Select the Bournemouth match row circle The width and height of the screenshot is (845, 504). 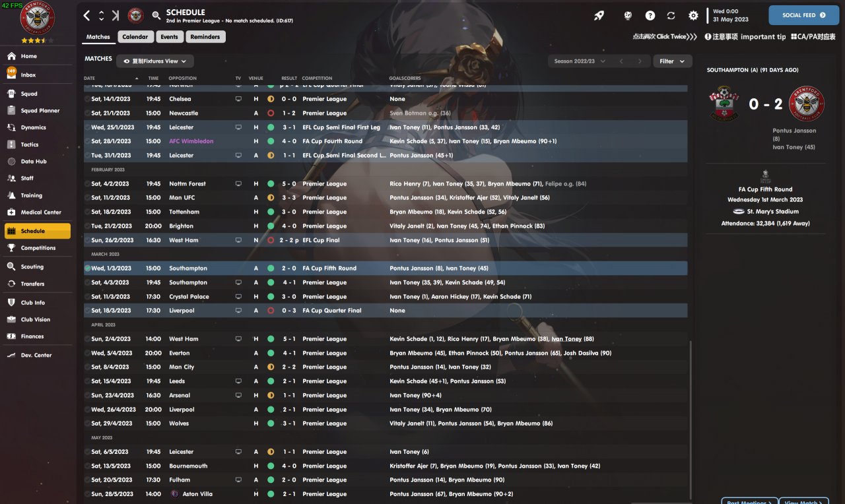pos(87,466)
